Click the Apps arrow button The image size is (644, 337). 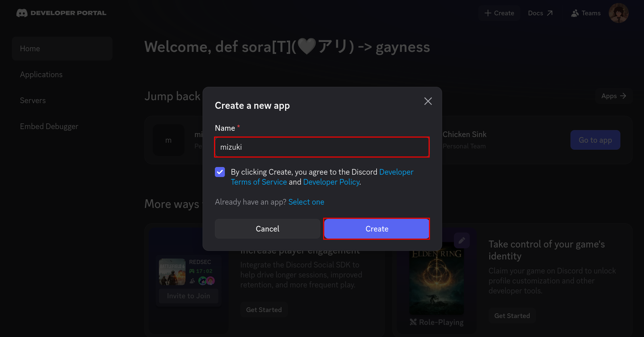pos(614,96)
